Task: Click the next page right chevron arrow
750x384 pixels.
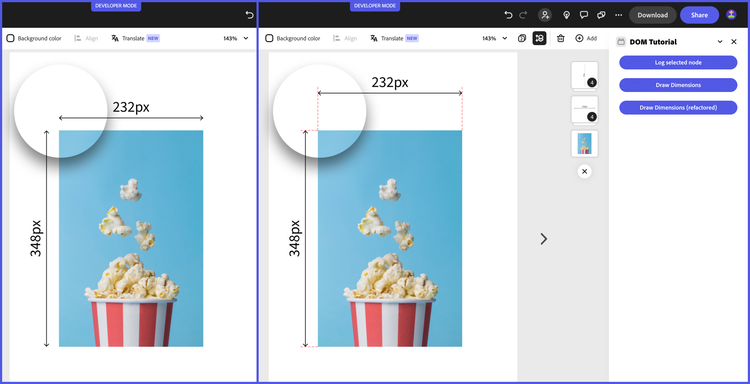Action: 543,239
